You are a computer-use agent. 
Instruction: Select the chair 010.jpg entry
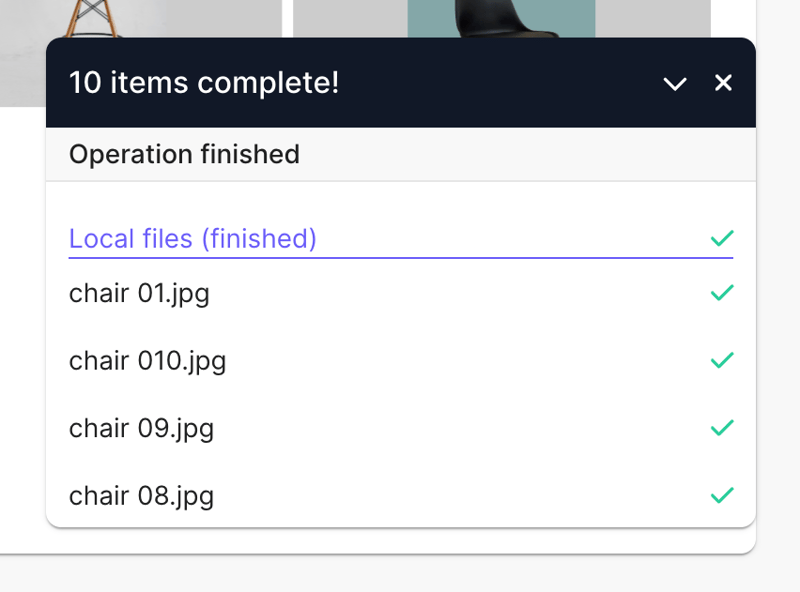(x=147, y=361)
